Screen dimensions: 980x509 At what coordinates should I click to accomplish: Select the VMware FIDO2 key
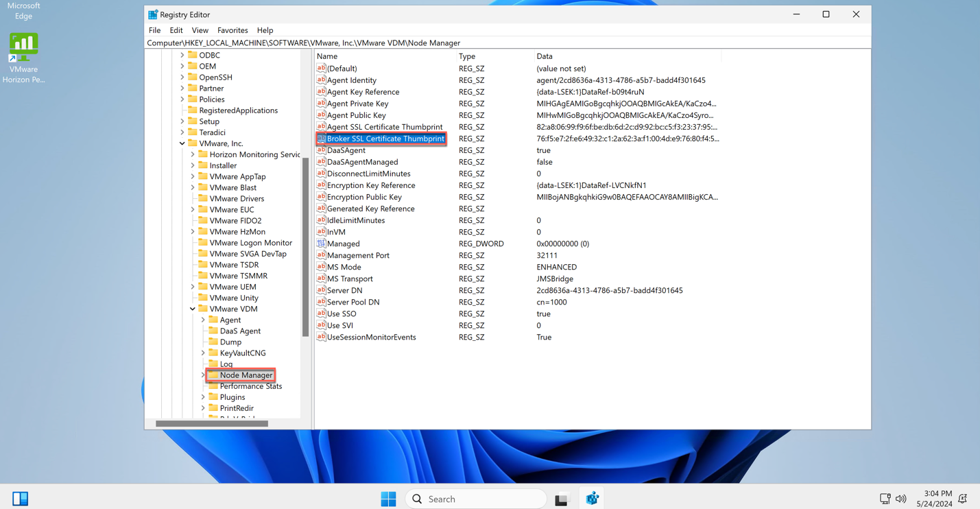pos(235,220)
